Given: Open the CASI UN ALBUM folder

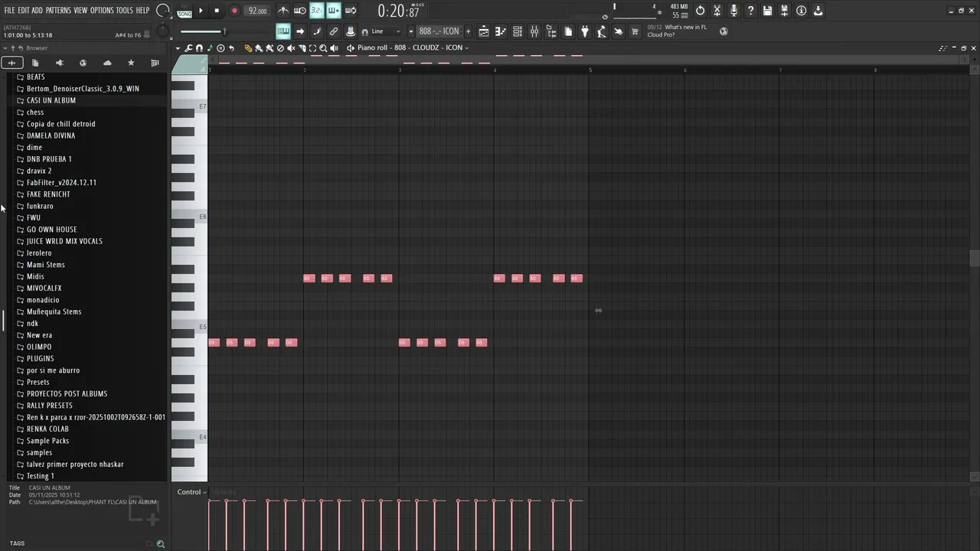Looking at the screenshot, I should pyautogui.click(x=51, y=100).
